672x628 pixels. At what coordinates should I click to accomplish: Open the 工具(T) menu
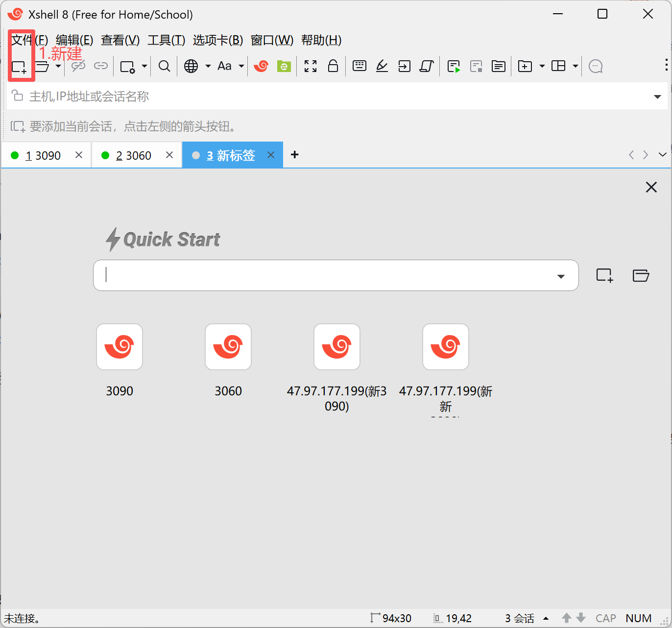tap(167, 40)
